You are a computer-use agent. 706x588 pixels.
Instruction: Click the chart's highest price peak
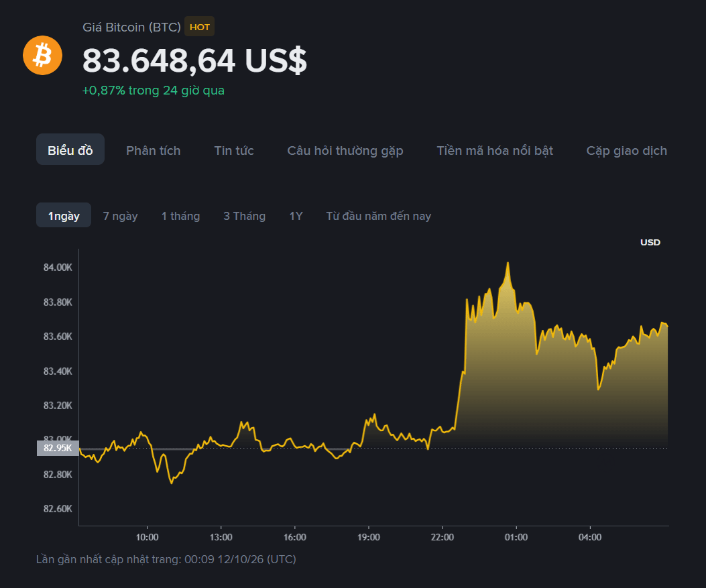click(x=508, y=263)
